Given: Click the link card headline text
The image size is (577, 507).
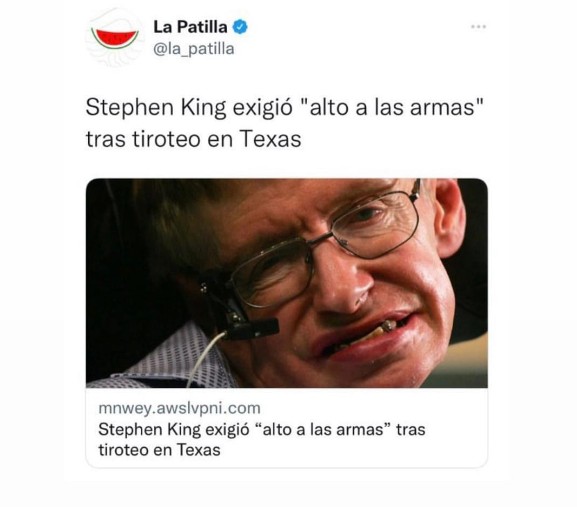Looking at the screenshot, I should (x=262, y=439).
